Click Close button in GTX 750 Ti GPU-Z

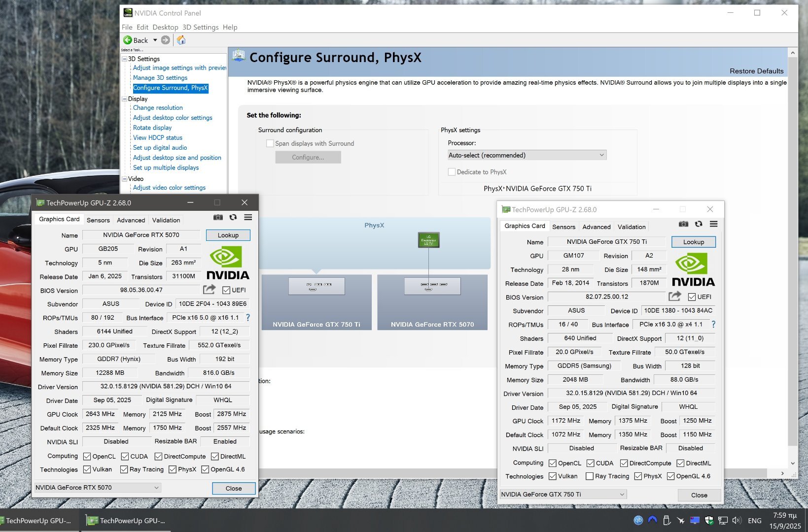(x=699, y=496)
